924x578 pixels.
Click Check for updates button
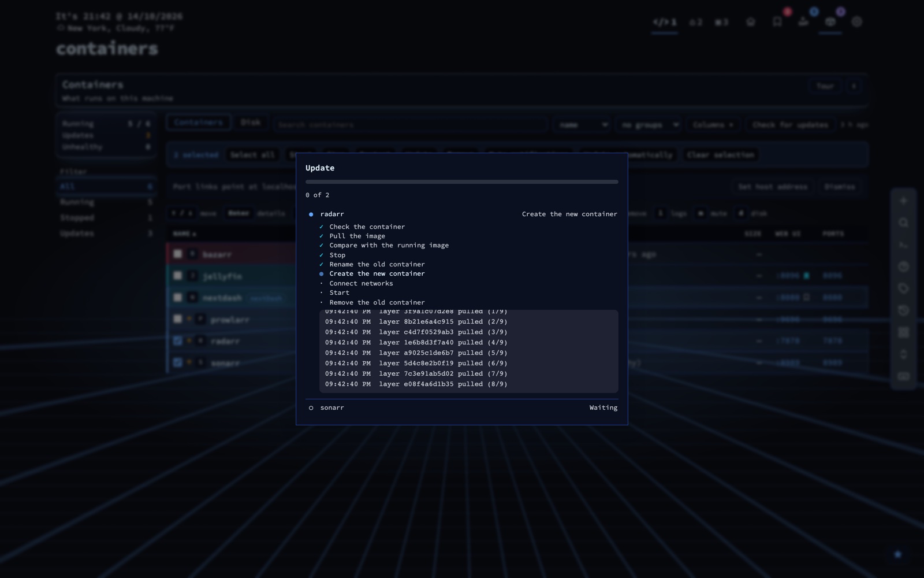(x=790, y=124)
